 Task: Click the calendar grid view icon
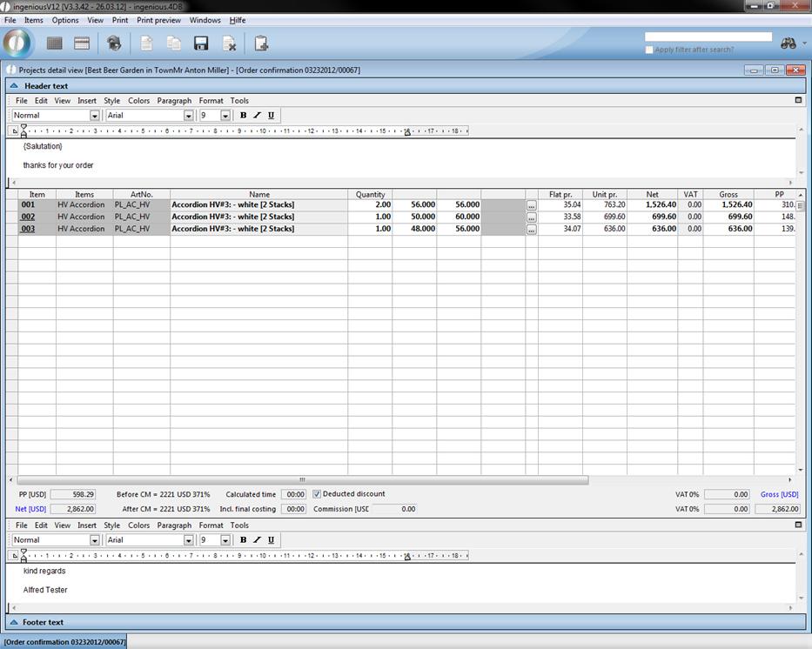[x=83, y=43]
